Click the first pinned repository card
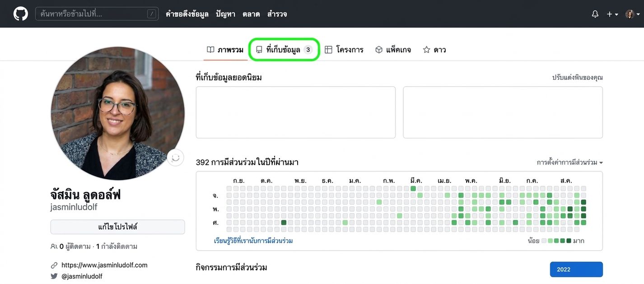644x284 pixels. coord(296,112)
